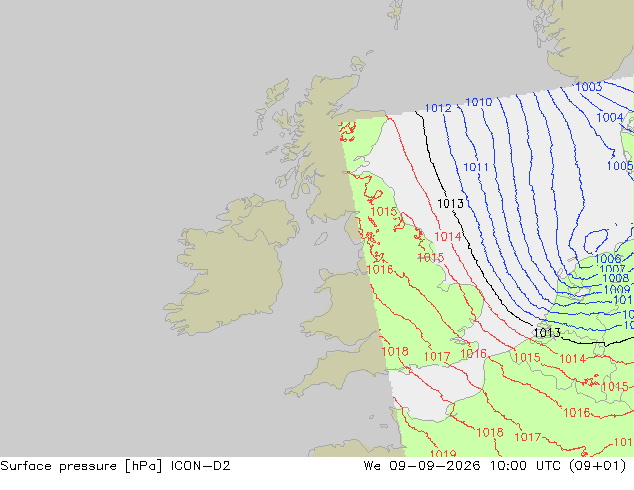Click the 1003 isobar label
Image resolution: width=634 pixels, height=490 pixels.
point(589,87)
